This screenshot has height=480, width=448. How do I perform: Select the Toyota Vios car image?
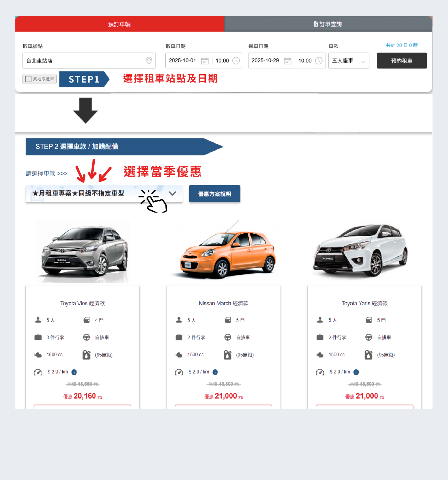(x=84, y=252)
